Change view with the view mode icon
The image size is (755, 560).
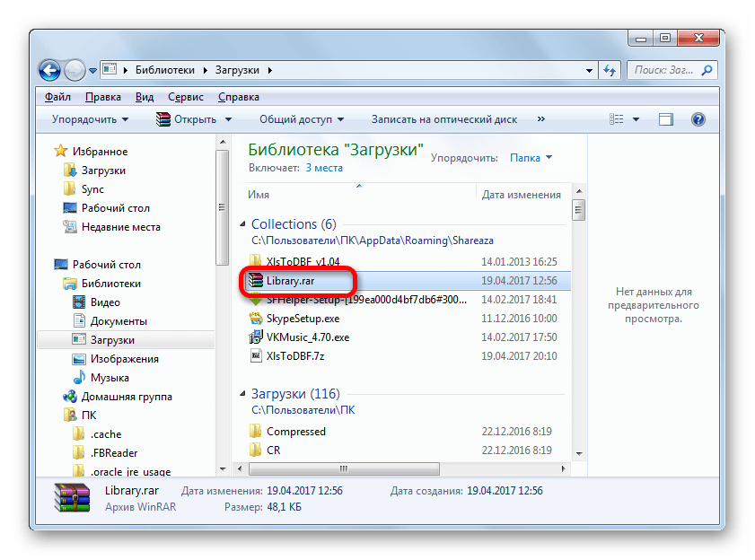point(617,119)
